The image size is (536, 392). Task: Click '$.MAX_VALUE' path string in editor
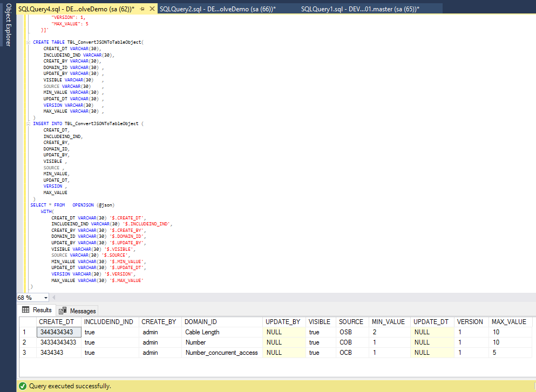click(125, 280)
